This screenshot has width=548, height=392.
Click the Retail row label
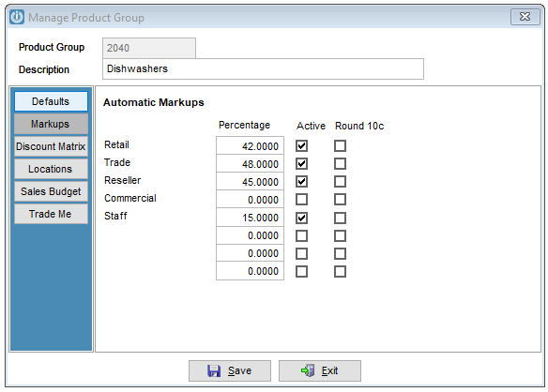[x=116, y=144]
